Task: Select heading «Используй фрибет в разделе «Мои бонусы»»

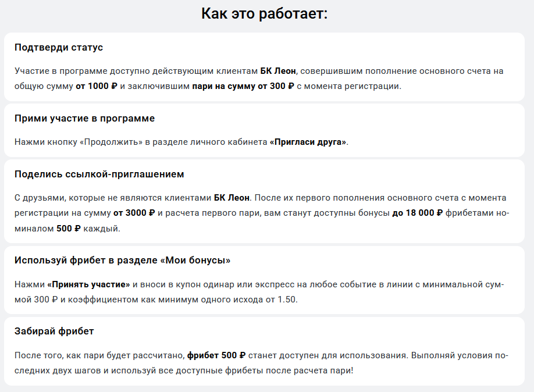Action: 122,261
